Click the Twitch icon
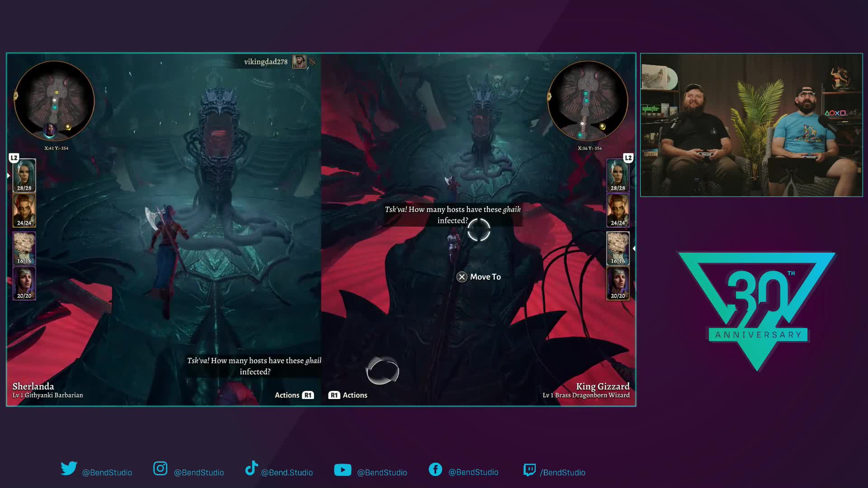 tap(529, 470)
